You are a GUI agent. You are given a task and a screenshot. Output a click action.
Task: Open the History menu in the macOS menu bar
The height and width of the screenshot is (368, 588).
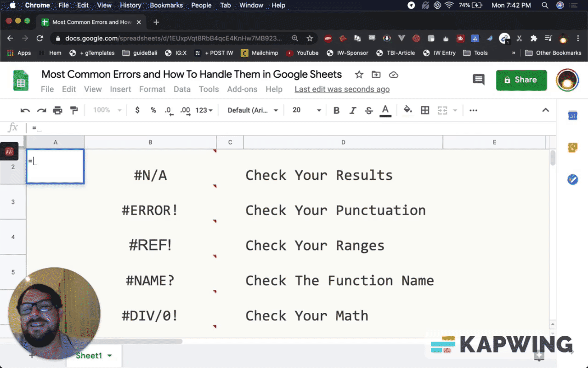(130, 6)
